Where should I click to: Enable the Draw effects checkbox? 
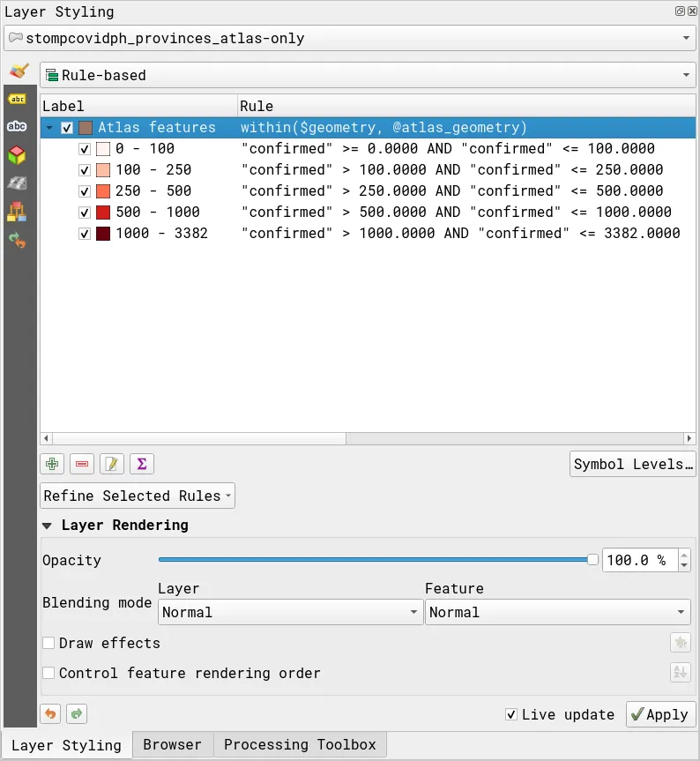point(49,643)
